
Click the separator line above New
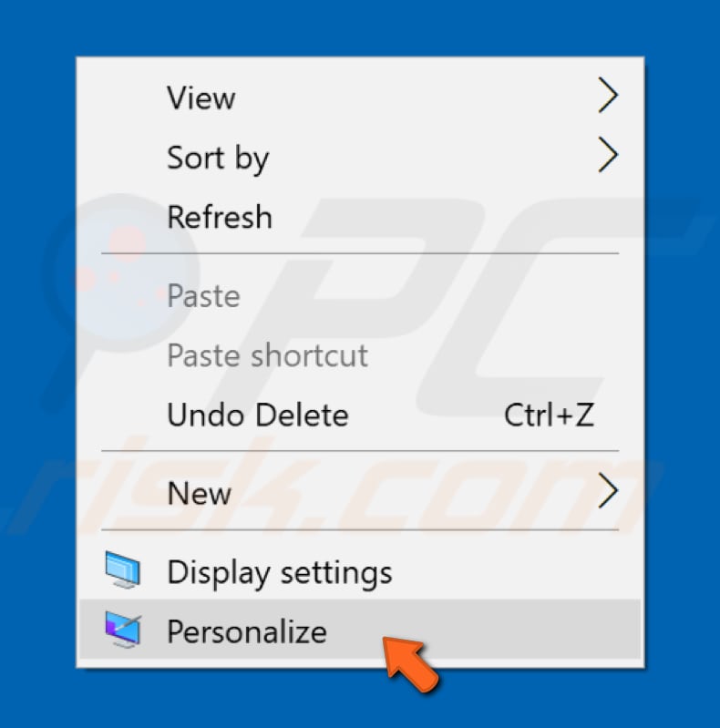click(x=360, y=451)
